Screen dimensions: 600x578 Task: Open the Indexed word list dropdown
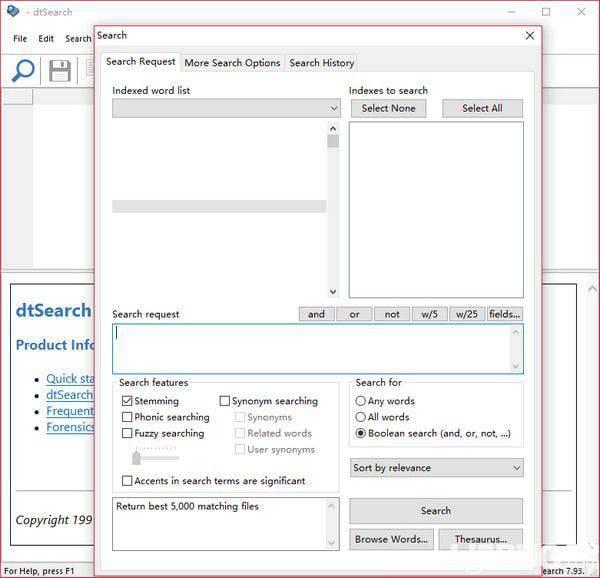pyautogui.click(x=226, y=108)
